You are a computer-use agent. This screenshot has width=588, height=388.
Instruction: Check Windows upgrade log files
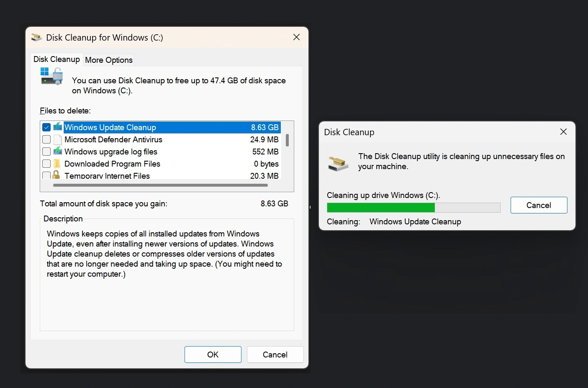click(x=46, y=152)
